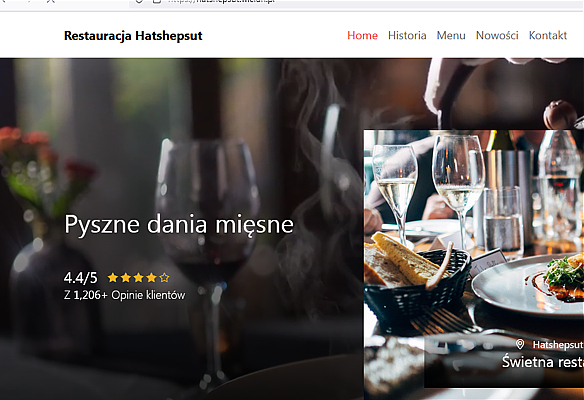Click the Pyszne dania mięsne headline
Screen dimensions: 584x400
179,225
